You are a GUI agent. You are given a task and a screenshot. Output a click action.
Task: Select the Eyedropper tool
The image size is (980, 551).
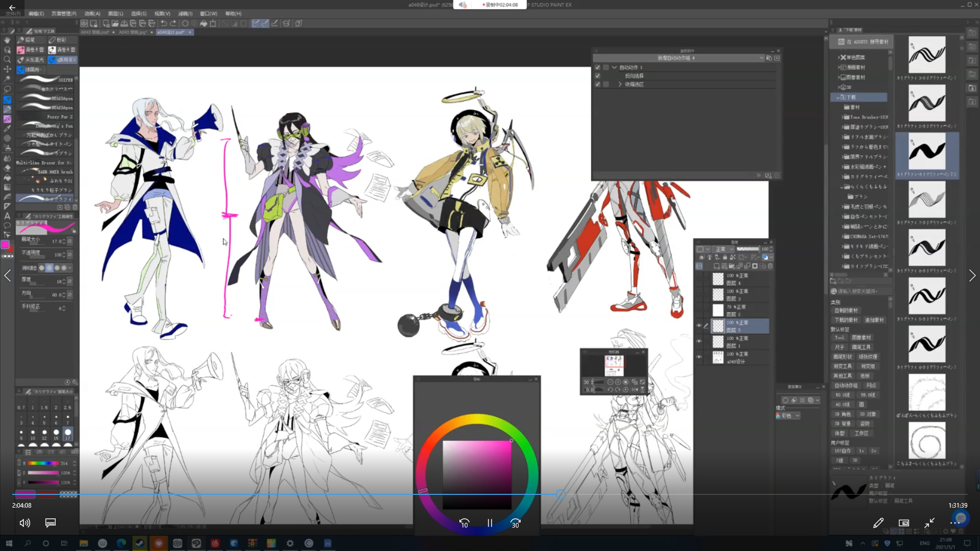click(7, 128)
